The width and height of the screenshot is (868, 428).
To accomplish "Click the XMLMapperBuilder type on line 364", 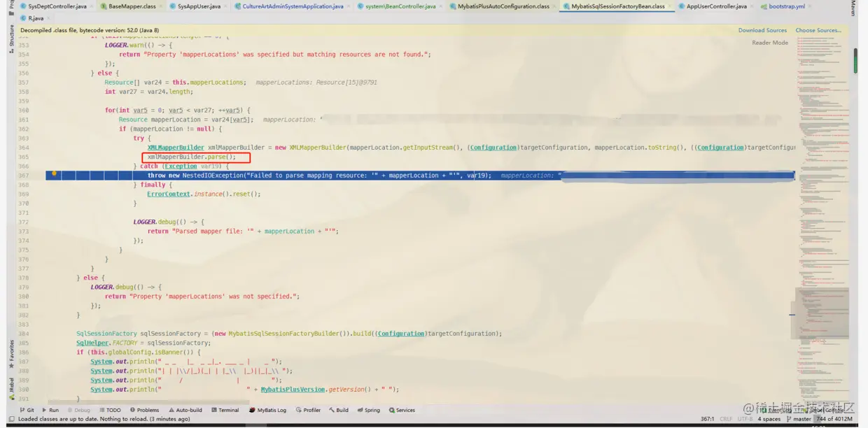I will click(176, 148).
